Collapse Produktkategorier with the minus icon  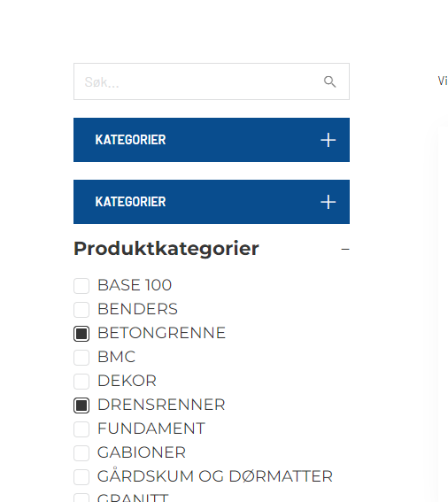345,249
